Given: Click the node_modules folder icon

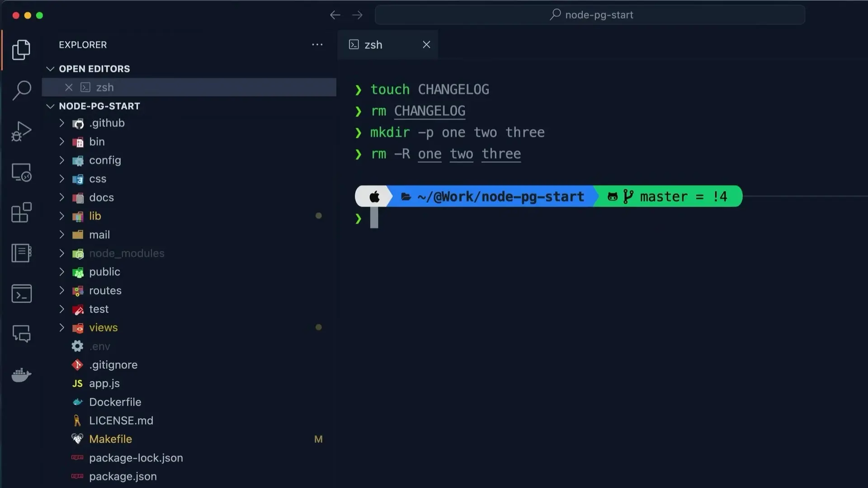Looking at the screenshot, I should [x=78, y=253].
